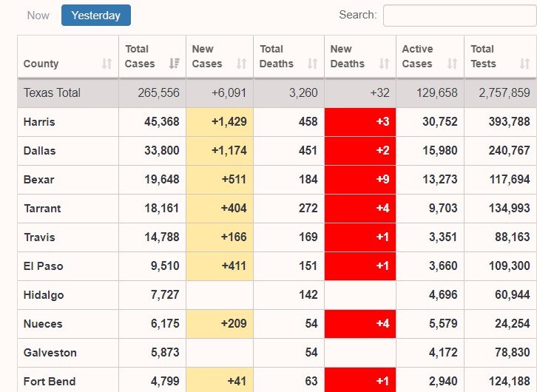Screen dimensions: 537x392
Task: Click the Galveston county name
Action: click(50, 353)
